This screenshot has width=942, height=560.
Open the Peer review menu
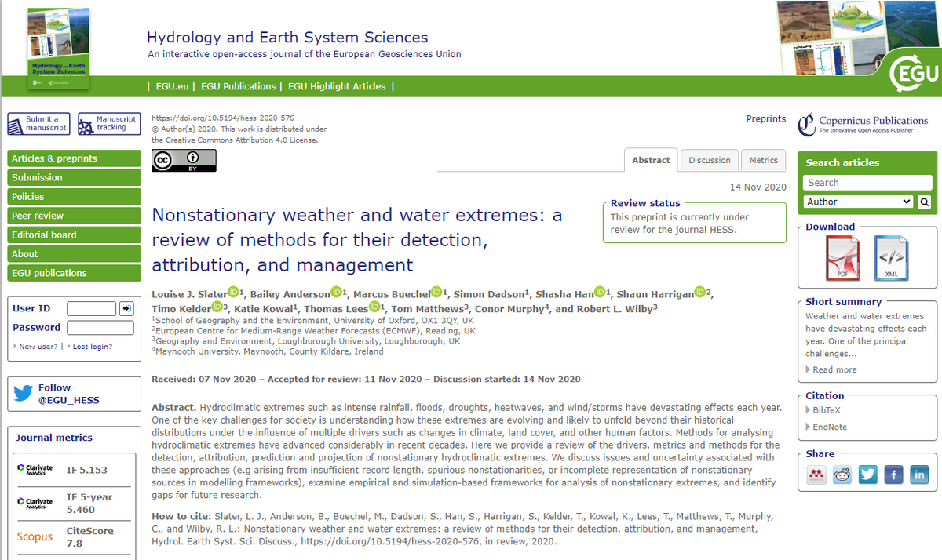click(74, 216)
